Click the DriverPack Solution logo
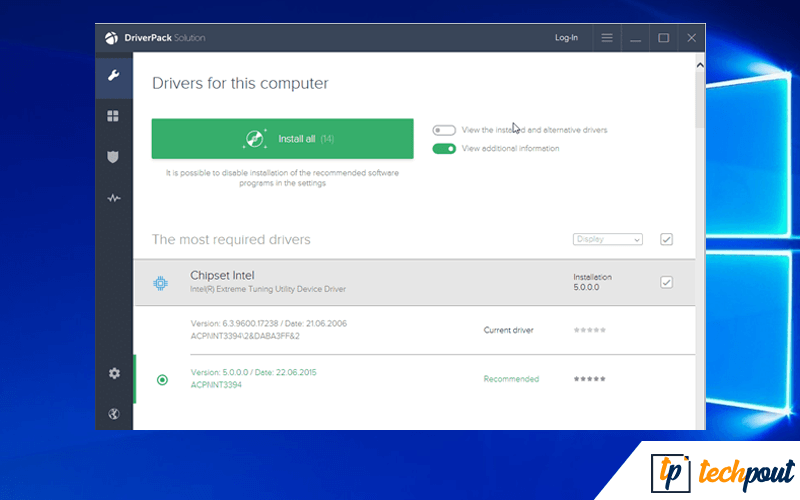800x500 pixels. 112,38
